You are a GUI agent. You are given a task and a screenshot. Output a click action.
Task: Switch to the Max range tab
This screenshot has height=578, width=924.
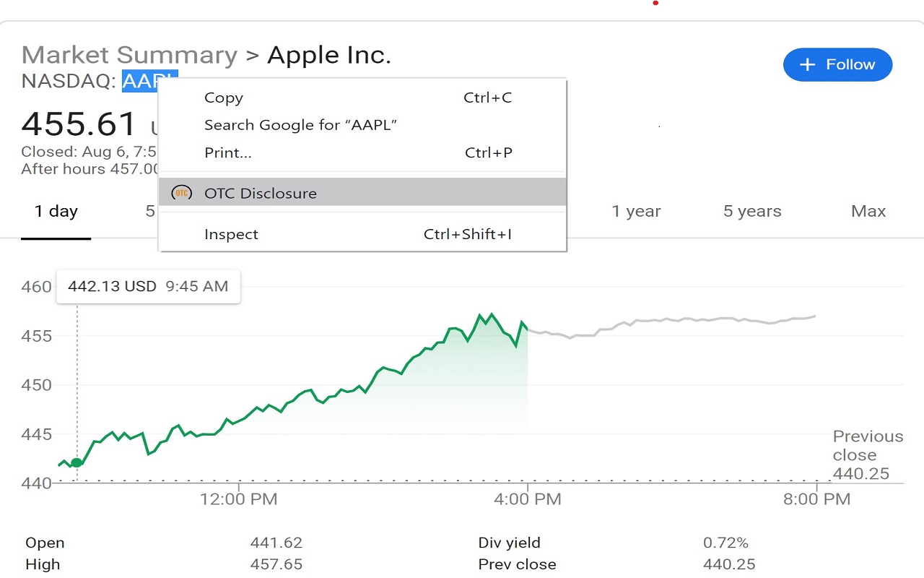click(868, 212)
